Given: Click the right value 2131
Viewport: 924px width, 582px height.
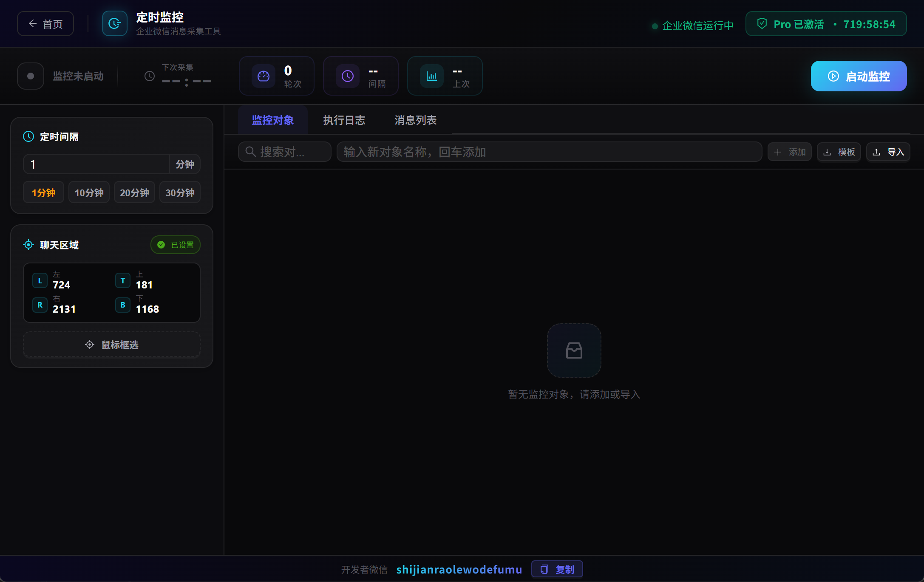Looking at the screenshot, I should point(64,309).
